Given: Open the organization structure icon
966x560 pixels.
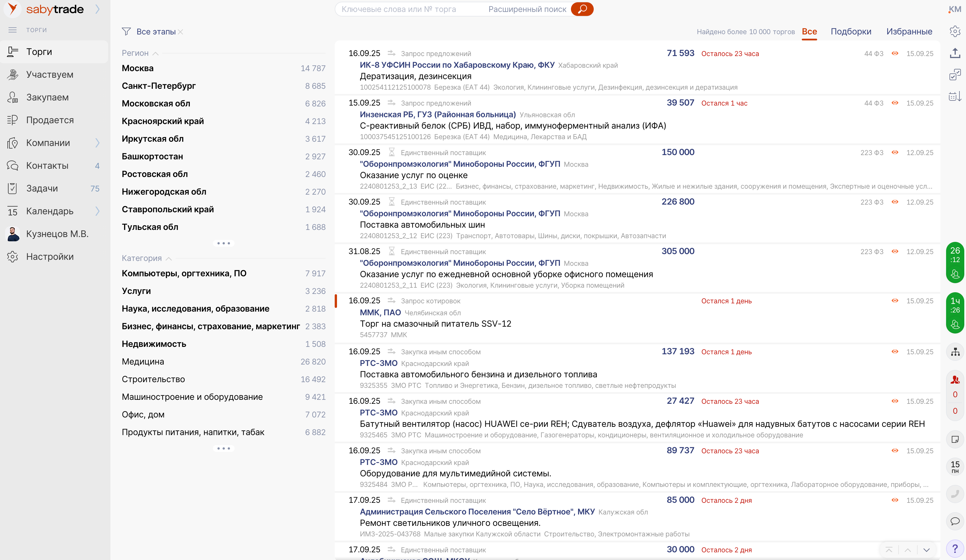Looking at the screenshot, I should 955,351.
